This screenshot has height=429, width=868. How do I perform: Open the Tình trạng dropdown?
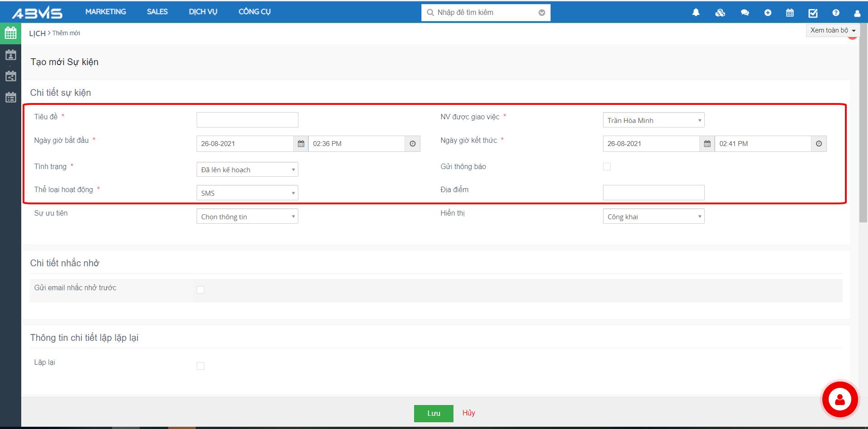point(247,170)
